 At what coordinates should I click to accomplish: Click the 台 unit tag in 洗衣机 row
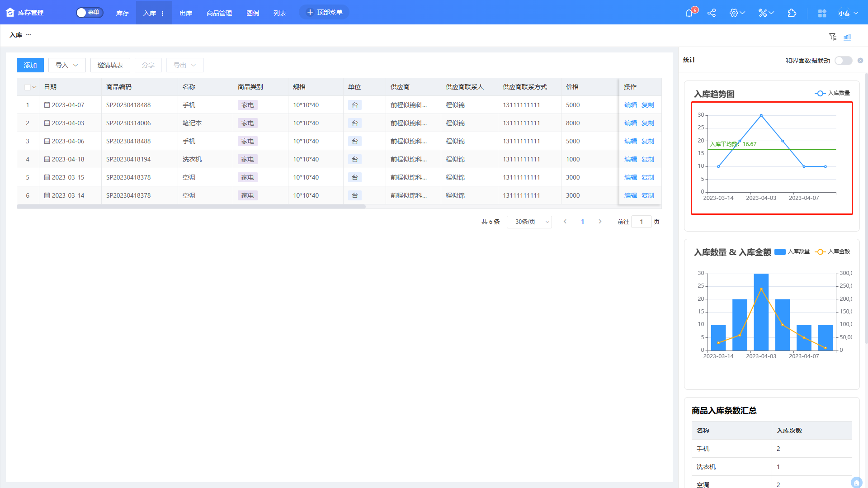355,159
